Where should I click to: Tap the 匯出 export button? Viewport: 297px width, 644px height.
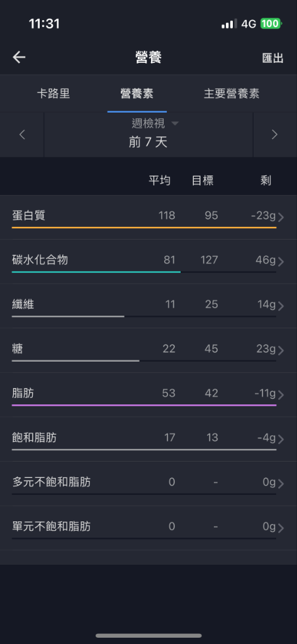click(272, 58)
